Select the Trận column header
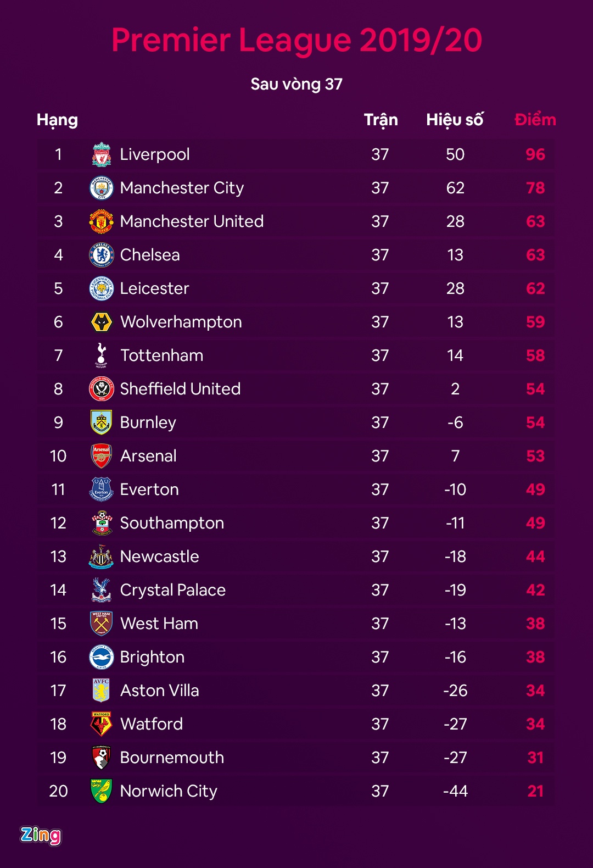 381,120
